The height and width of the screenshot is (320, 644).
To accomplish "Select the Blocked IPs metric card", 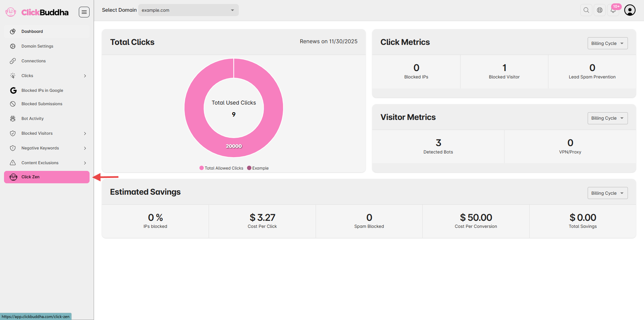I will pyautogui.click(x=416, y=72).
